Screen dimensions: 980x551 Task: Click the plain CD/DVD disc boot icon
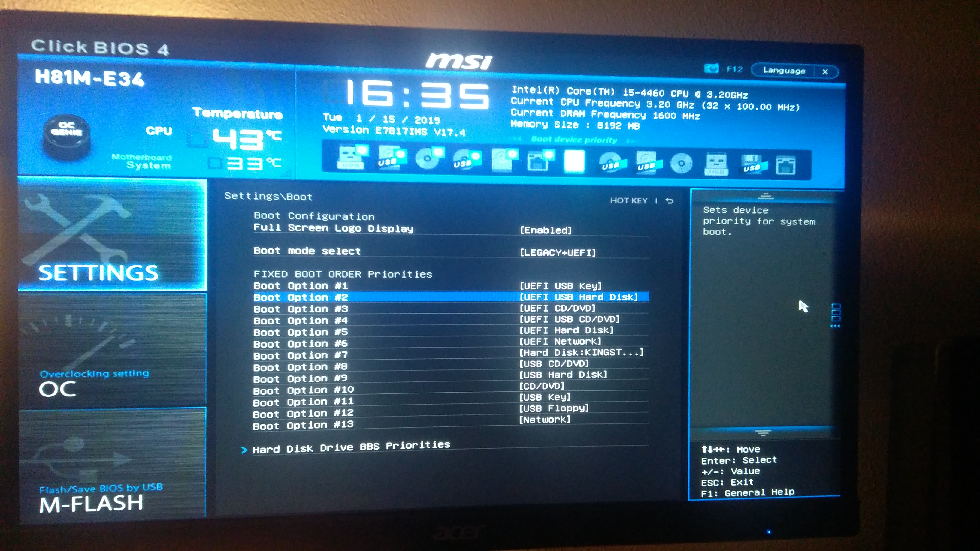tap(681, 164)
